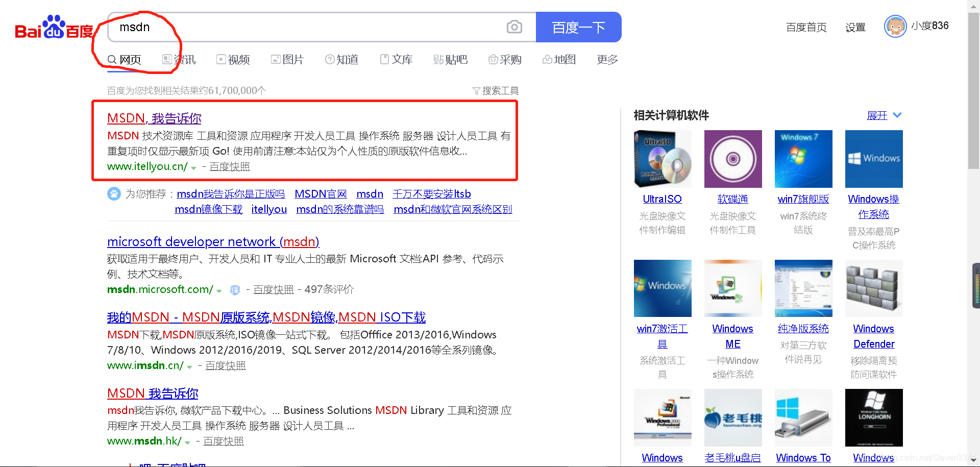Click the 保 verification badge icon
This screenshot has width=980, height=467.
coord(235,290)
